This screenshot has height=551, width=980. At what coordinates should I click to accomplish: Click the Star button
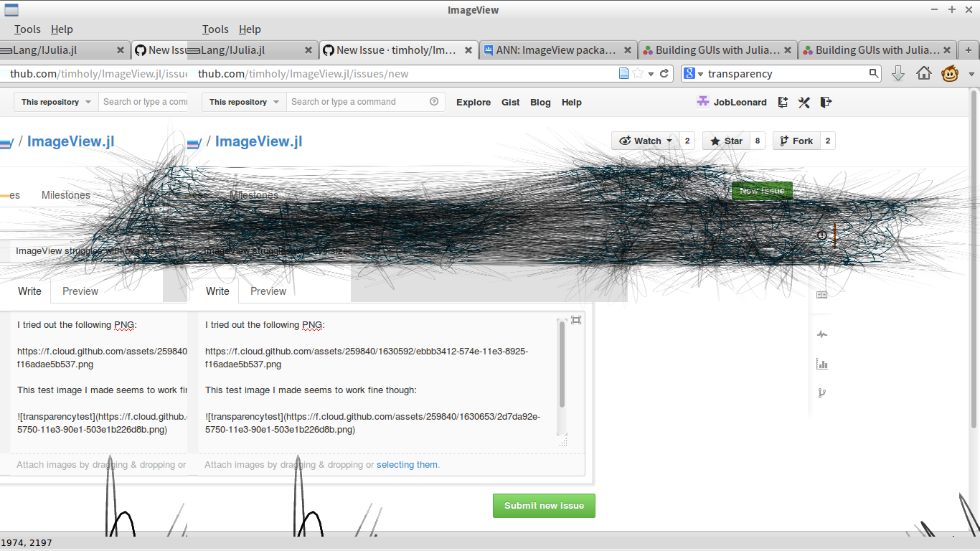coord(726,141)
